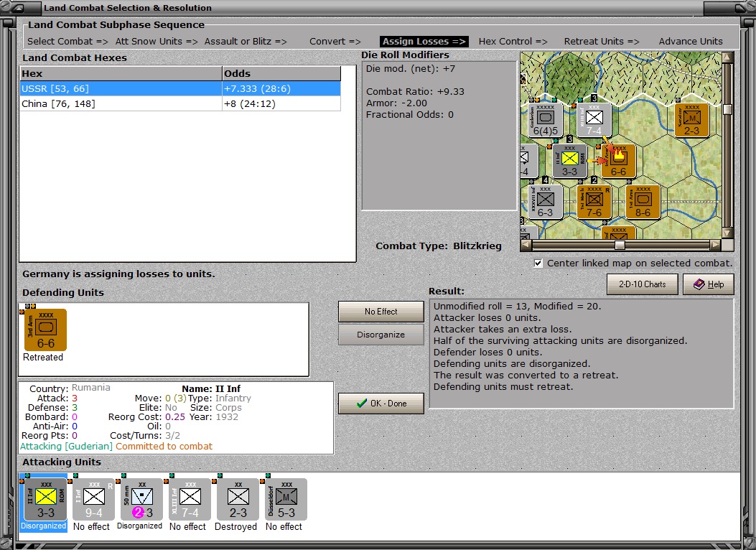This screenshot has height=550, width=756.
Task: Click the Assault or Blitz phase step
Action: click(246, 42)
